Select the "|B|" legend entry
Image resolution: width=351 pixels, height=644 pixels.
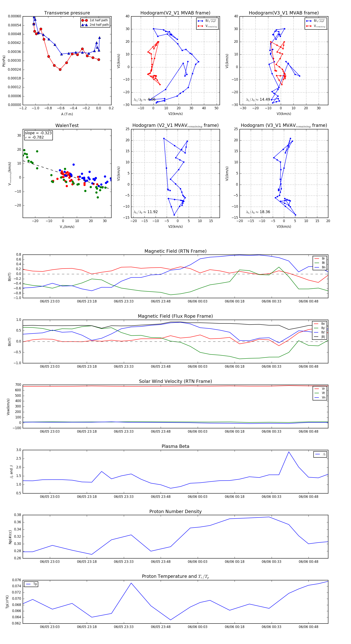320,337
